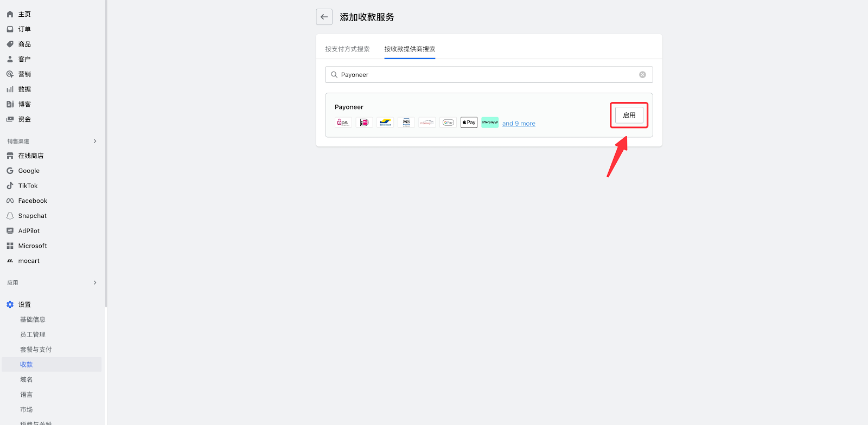Open Orders in the sidebar
Viewport: 868px width, 425px height.
click(x=24, y=29)
